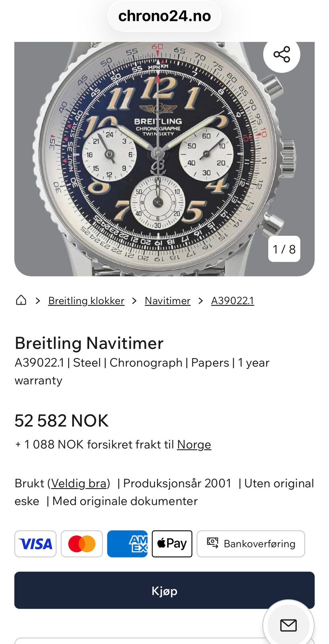The height and width of the screenshot is (644, 329).
Task: Tap the chrono24.no address pill
Action: pos(164,16)
